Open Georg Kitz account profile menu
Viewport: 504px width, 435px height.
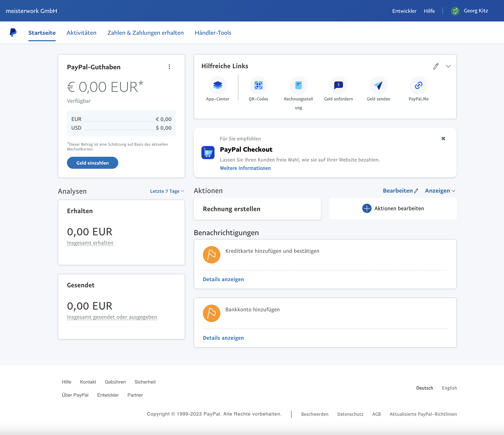(x=469, y=11)
